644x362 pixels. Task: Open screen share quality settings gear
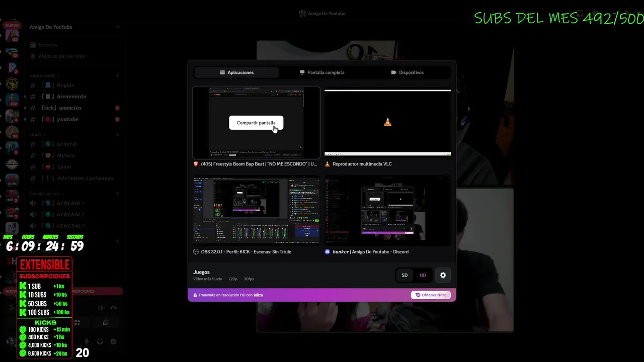click(x=443, y=275)
